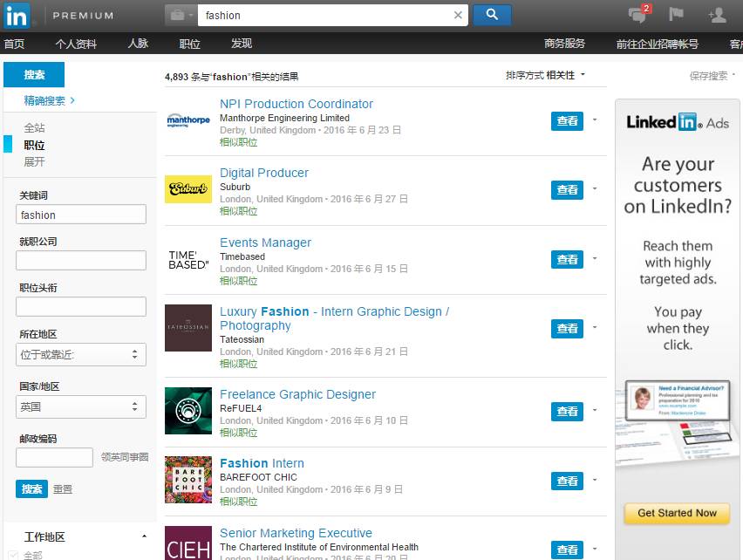The height and width of the screenshot is (560, 743).
Task: Clear the fashion search text
Action: pyautogui.click(x=458, y=15)
